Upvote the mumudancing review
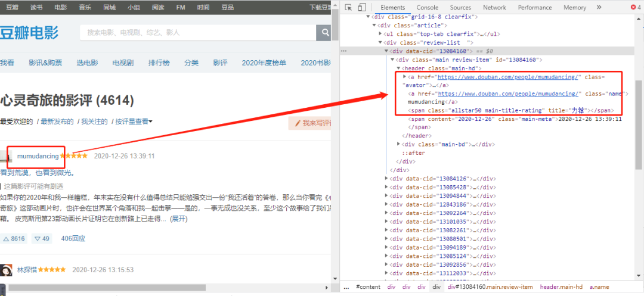This screenshot has width=644, height=296. click(14, 238)
